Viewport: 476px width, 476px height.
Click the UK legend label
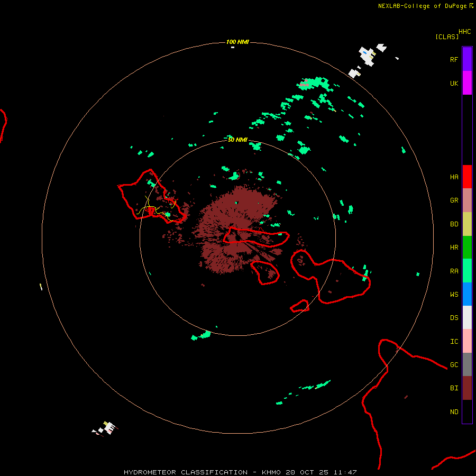pyautogui.click(x=454, y=83)
